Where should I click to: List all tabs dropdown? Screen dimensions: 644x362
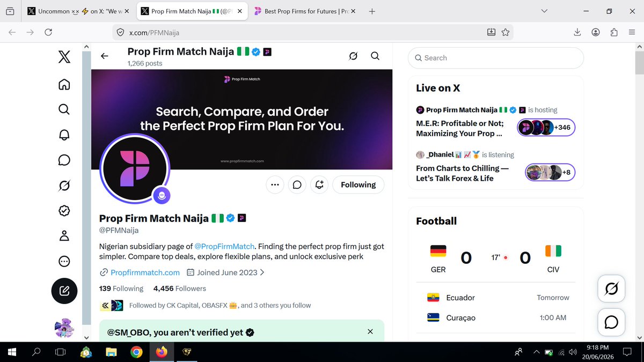tap(544, 11)
